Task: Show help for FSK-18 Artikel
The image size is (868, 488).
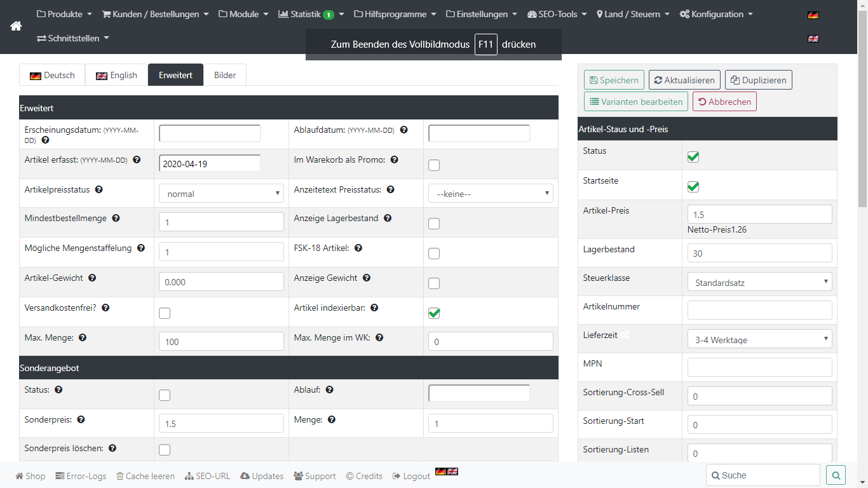Action: pyautogui.click(x=358, y=248)
